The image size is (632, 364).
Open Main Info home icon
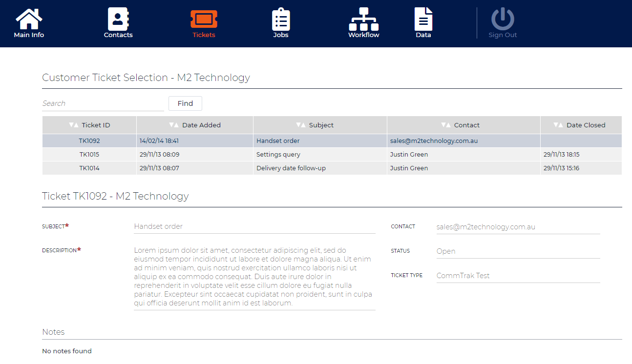29,19
